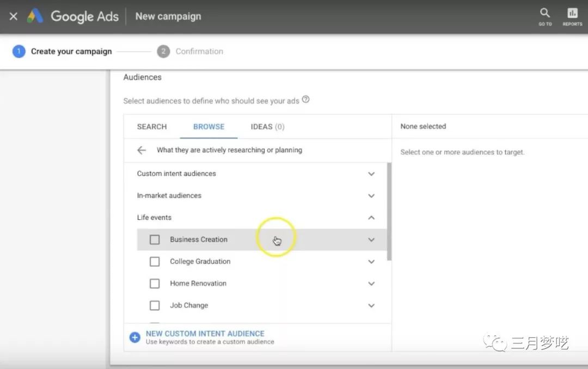This screenshot has height=369, width=588.
Task: Click step 2 Confirmation circle
Action: pos(163,52)
